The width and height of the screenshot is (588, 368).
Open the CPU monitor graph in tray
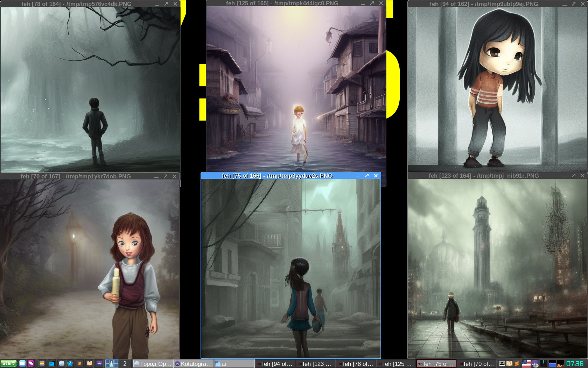point(544,364)
